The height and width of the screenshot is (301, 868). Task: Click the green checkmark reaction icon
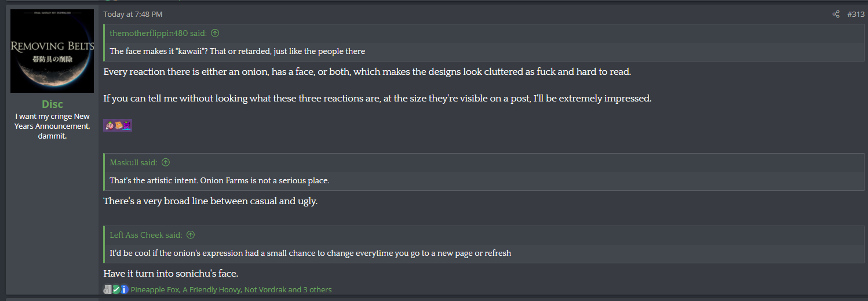[116, 289]
